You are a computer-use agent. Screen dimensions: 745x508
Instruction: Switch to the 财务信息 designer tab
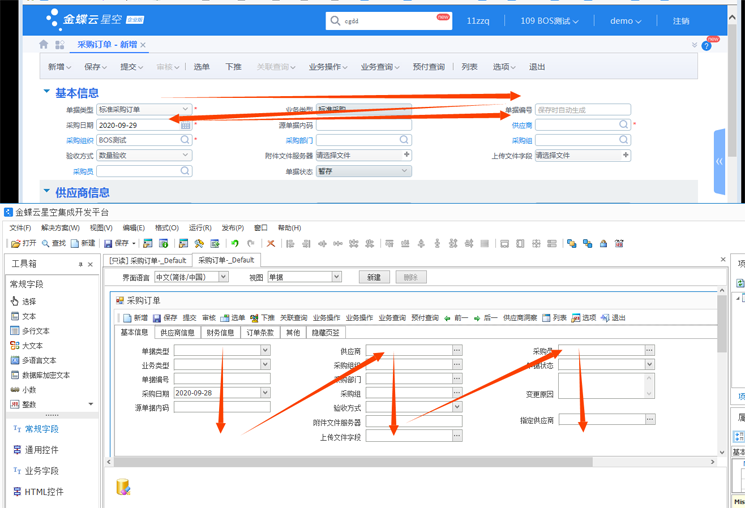[x=220, y=333]
